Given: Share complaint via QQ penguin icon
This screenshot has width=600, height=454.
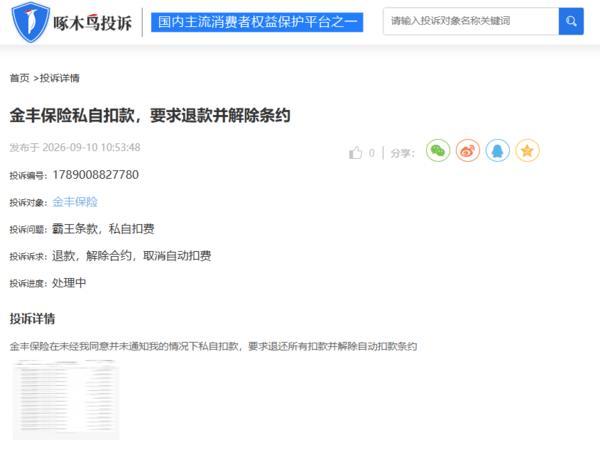Looking at the screenshot, I should pos(497,150).
